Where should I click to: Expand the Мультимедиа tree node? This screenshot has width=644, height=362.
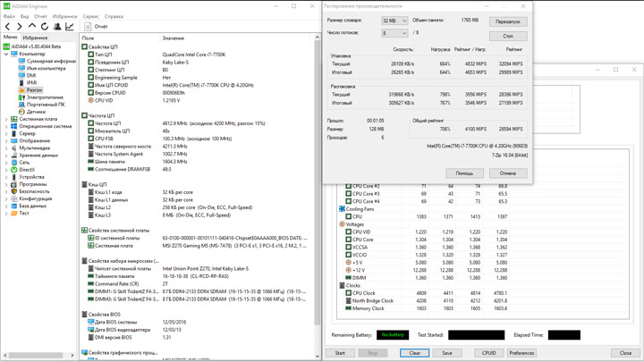(6, 147)
